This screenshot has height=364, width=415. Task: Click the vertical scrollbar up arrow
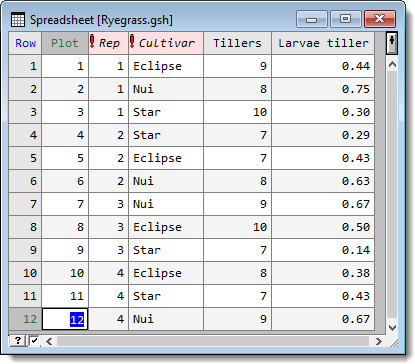(392, 64)
